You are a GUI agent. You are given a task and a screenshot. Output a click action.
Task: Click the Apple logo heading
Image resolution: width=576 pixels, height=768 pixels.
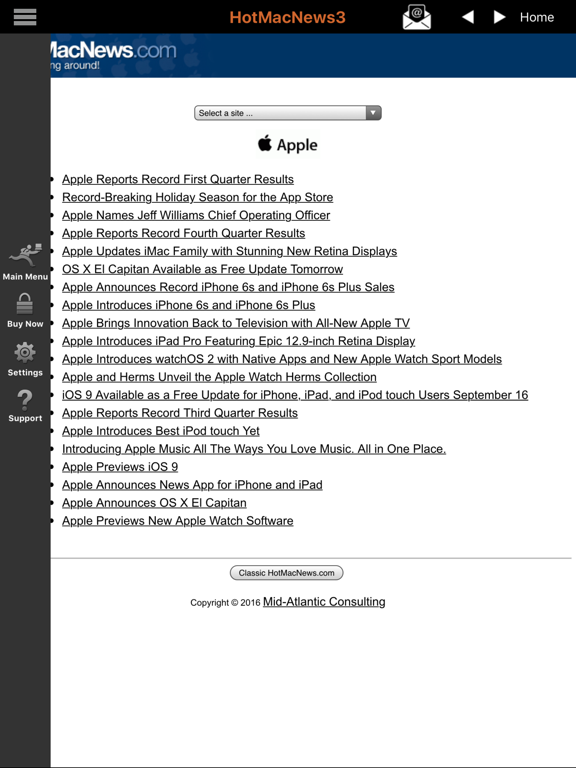[x=288, y=144]
